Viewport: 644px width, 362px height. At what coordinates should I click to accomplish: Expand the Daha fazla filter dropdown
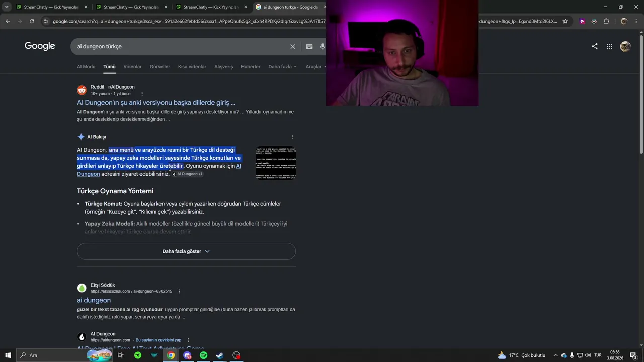(x=282, y=67)
